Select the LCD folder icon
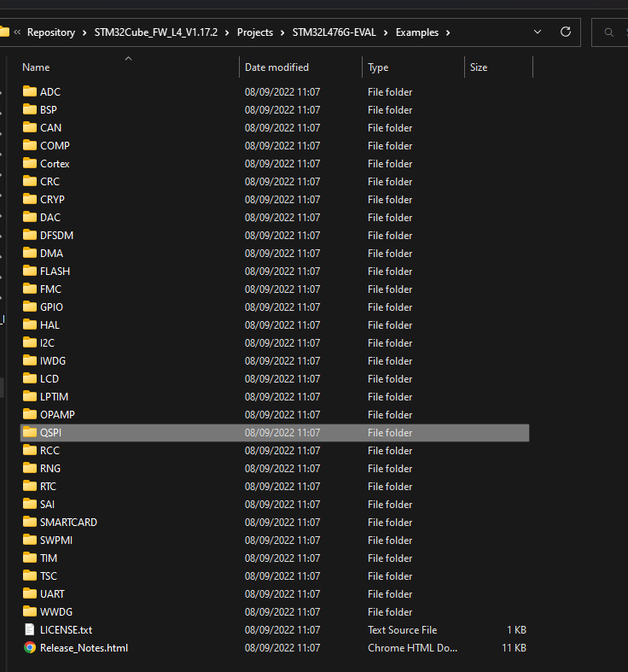628x672 pixels. (x=30, y=378)
